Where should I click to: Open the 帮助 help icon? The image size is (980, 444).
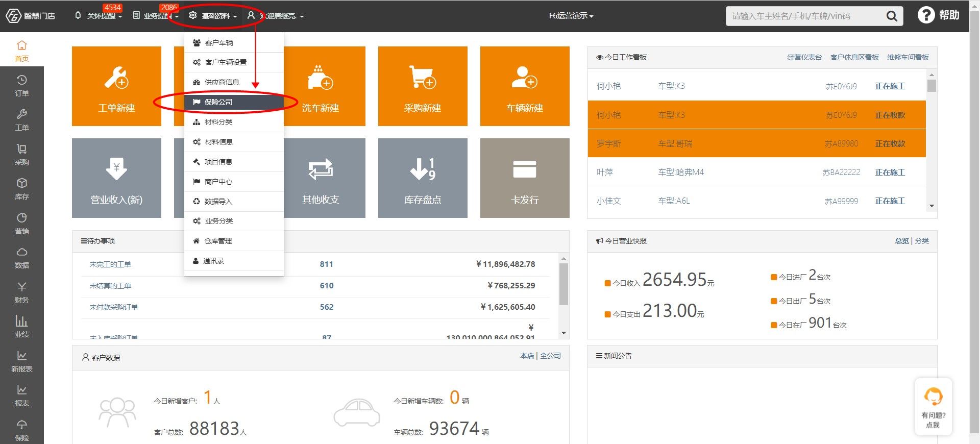(x=938, y=15)
